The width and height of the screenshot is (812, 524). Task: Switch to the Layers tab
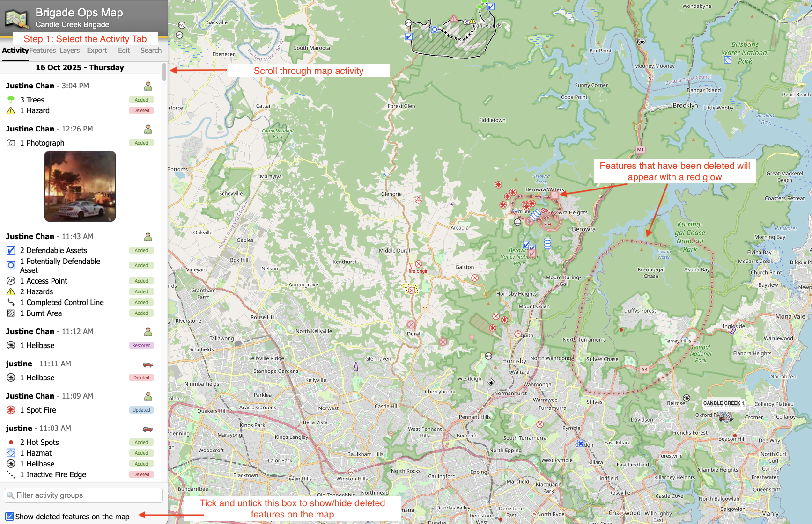[x=70, y=51]
